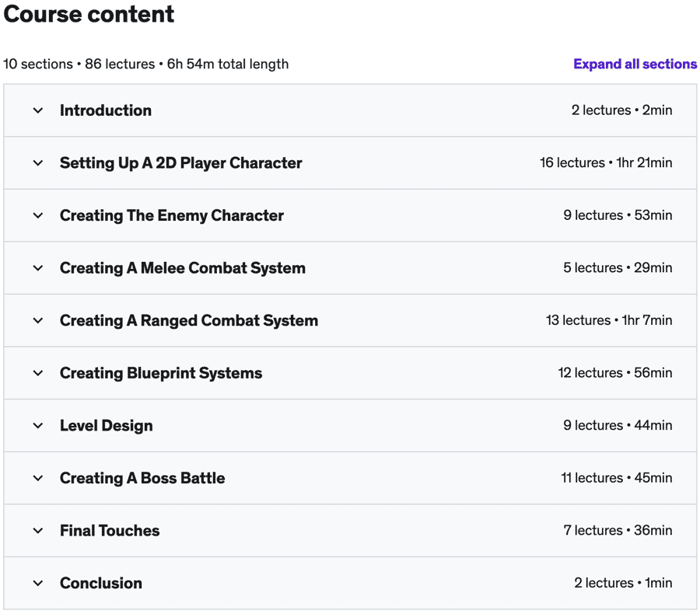Expand Creating A Melee Combat System chevron
700x614 pixels.
pyautogui.click(x=38, y=268)
